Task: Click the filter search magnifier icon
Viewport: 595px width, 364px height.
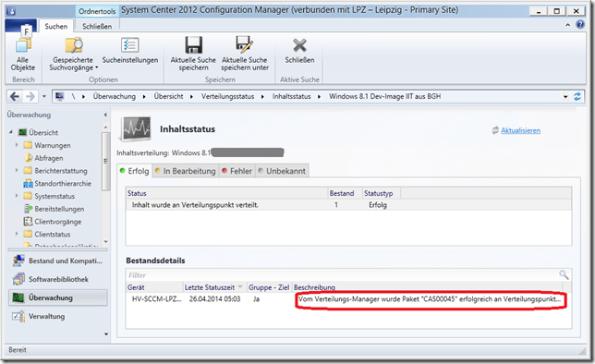Action: coord(564,274)
